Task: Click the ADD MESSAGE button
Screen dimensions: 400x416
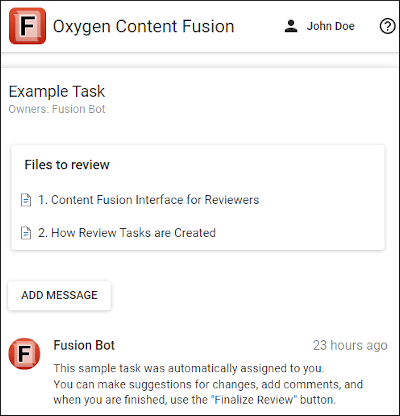Action: pyautogui.click(x=59, y=295)
